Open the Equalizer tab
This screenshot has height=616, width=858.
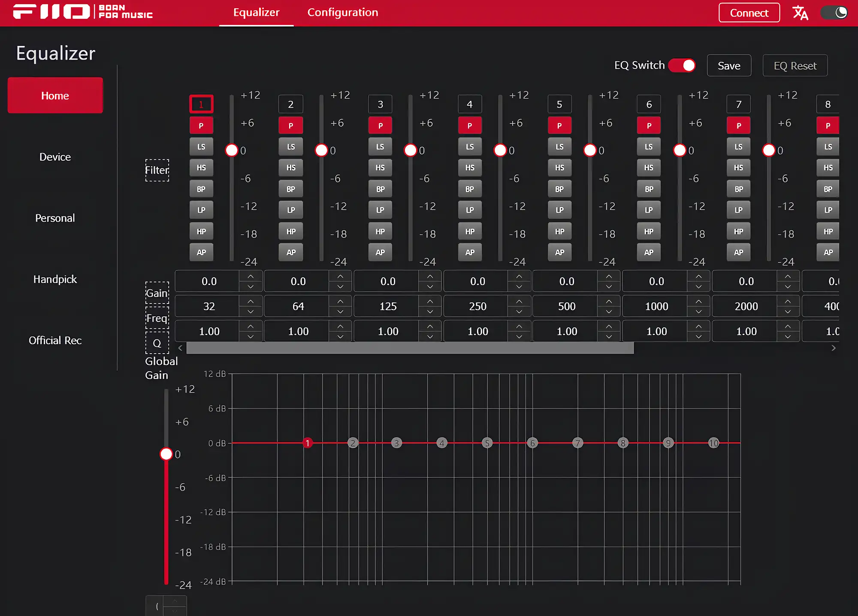tap(256, 12)
